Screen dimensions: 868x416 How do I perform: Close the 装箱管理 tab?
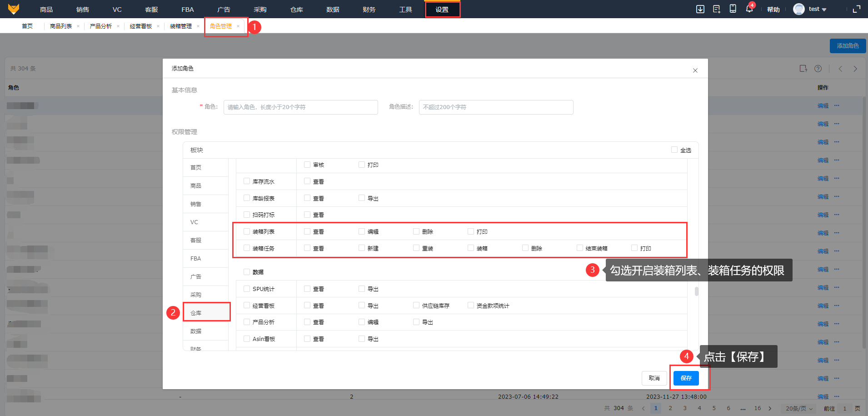click(198, 26)
